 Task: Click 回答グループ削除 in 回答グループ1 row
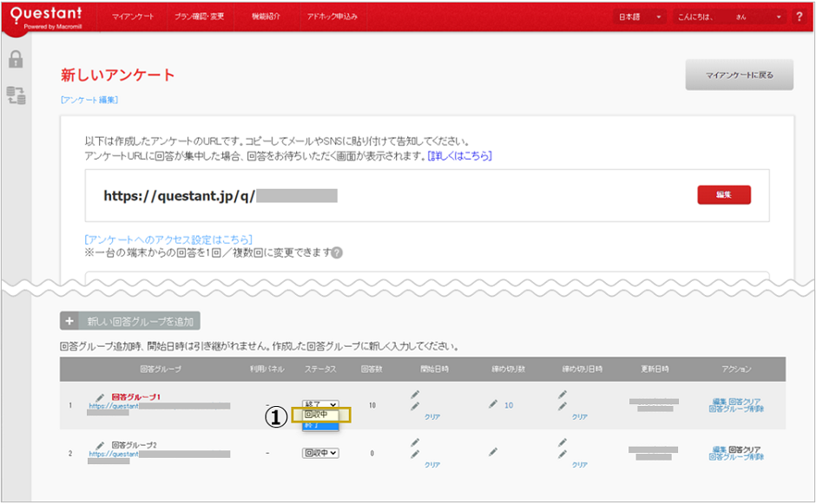(x=736, y=409)
